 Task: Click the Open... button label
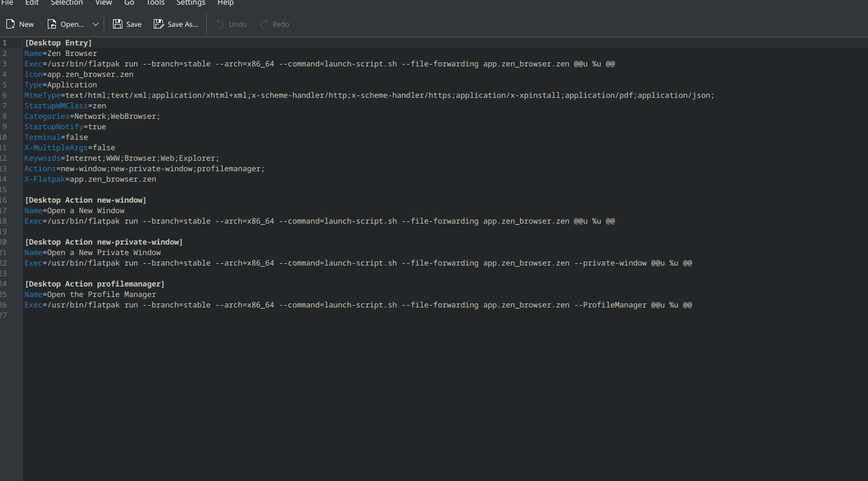click(x=72, y=24)
